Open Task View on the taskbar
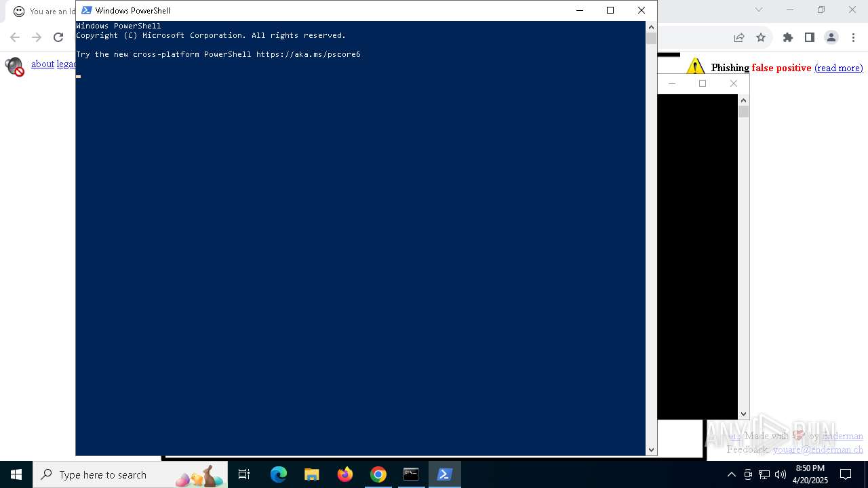Screen dimensions: 868x488 point(244,474)
